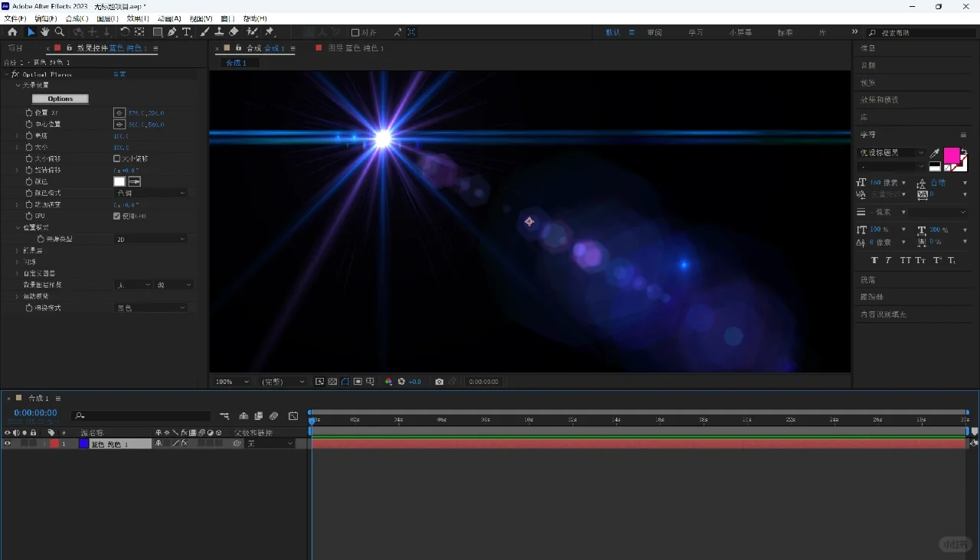Image resolution: width=980 pixels, height=560 pixels.
Task: Open the 100% magnification dropdown
Action: [232, 382]
